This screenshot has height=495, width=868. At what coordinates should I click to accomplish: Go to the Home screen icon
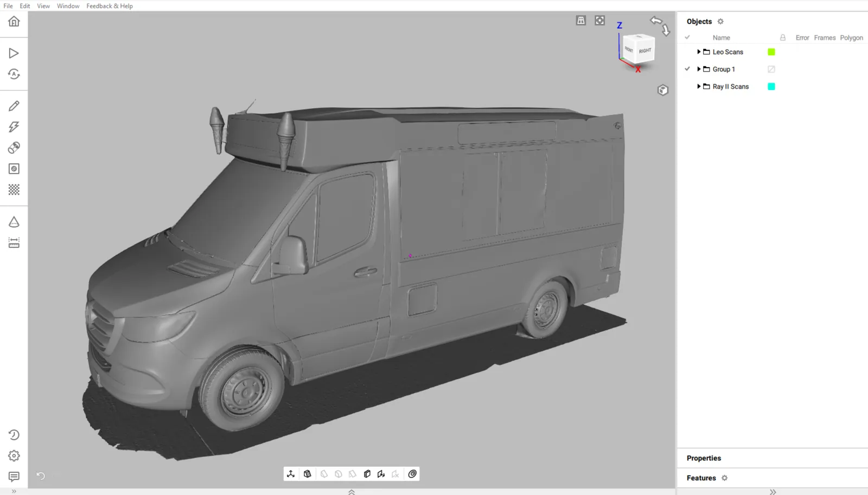(x=14, y=21)
